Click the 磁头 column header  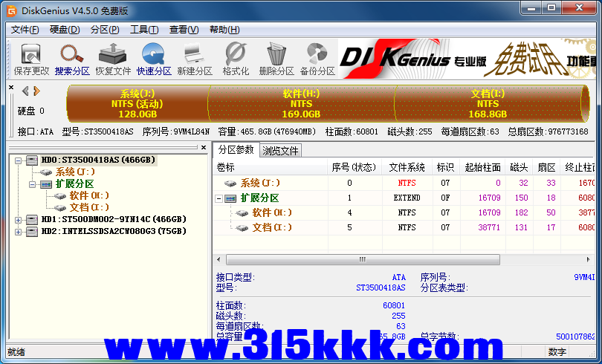[x=519, y=168]
